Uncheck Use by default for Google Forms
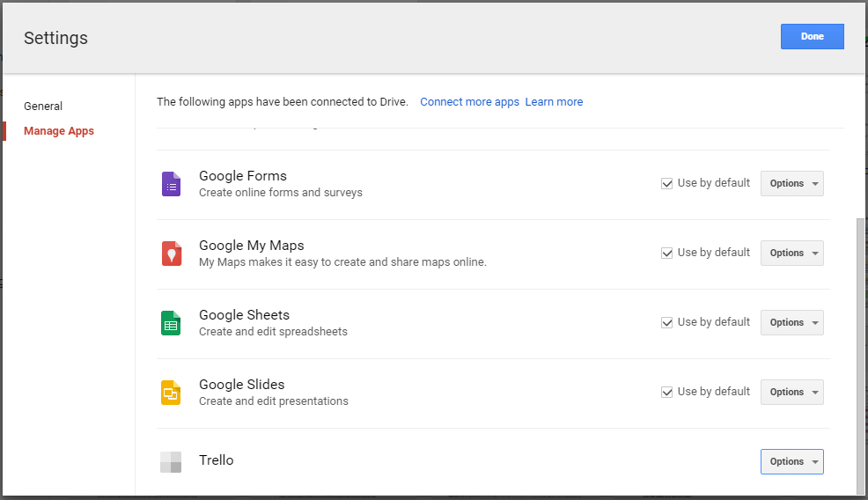This screenshot has height=500, width=868. pyautogui.click(x=667, y=183)
